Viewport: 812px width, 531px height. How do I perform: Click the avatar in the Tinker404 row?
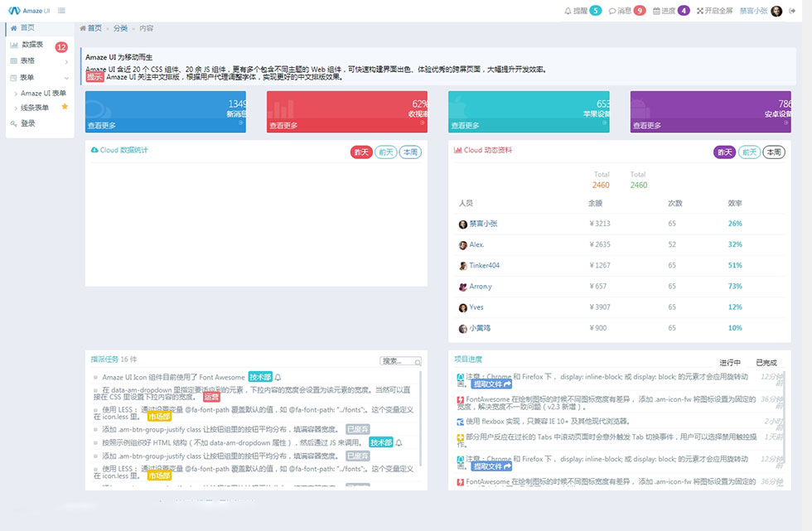pos(463,266)
